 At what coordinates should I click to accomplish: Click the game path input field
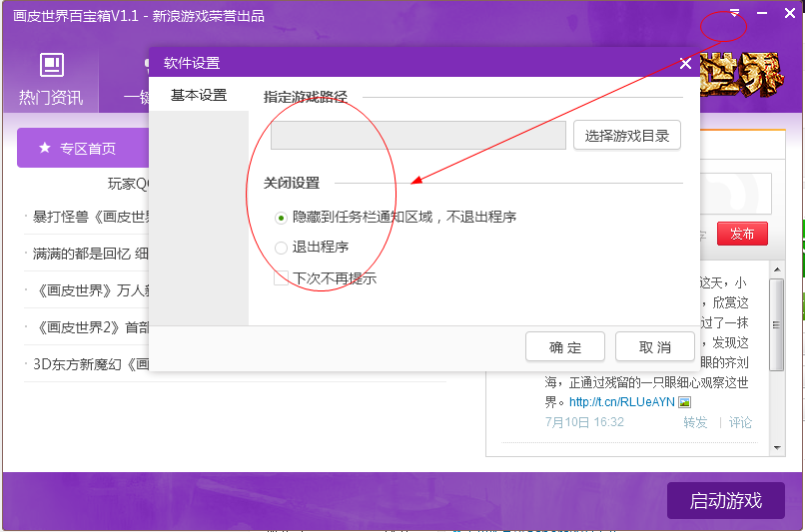coord(417,136)
